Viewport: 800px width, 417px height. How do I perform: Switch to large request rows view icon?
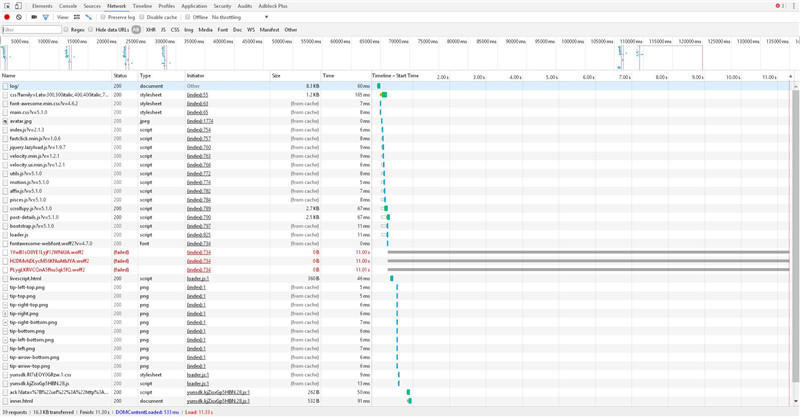pyautogui.click(x=77, y=17)
